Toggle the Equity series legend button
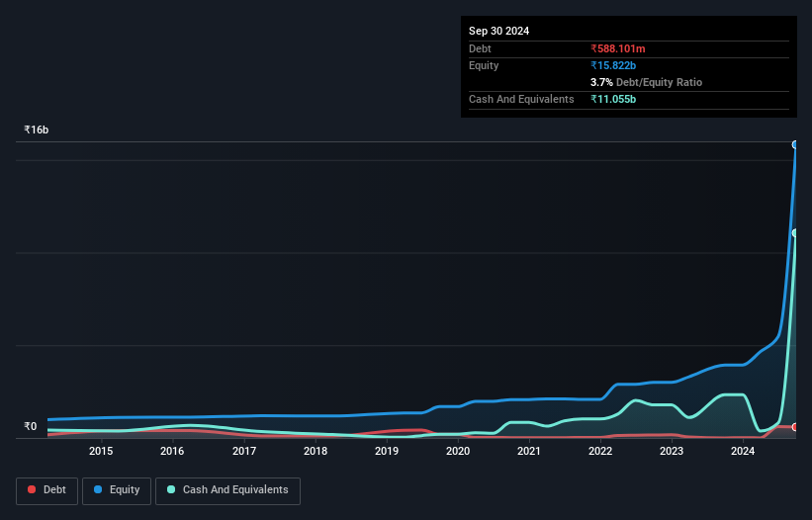Viewport: 812px width, 520px height. (x=117, y=490)
